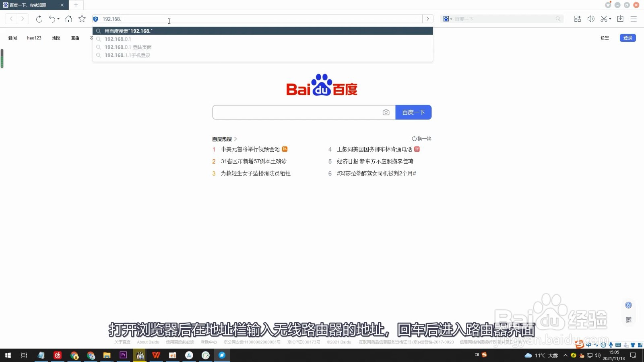The height and width of the screenshot is (362, 644).
Task: Open the Windows Start menu
Action: (x=8, y=355)
